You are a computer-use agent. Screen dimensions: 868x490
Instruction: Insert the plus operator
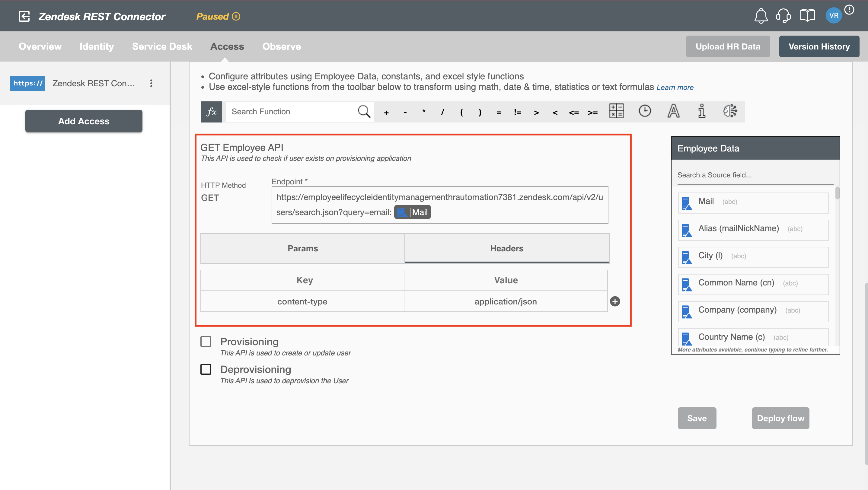pos(386,113)
